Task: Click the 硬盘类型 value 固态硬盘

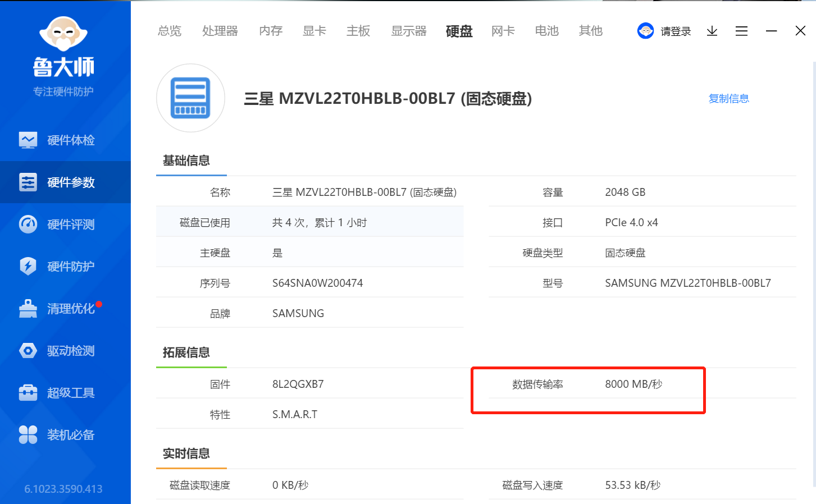Action: (x=625, y=253)
